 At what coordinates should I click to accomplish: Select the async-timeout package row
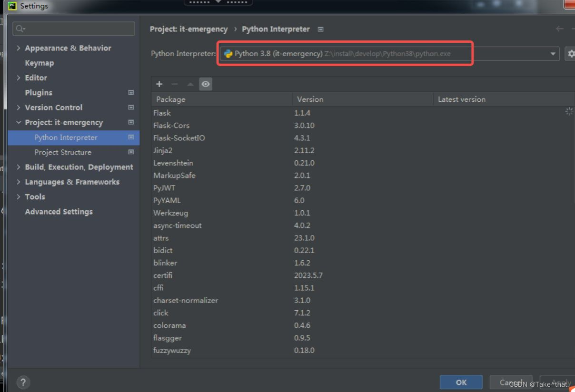363,225
